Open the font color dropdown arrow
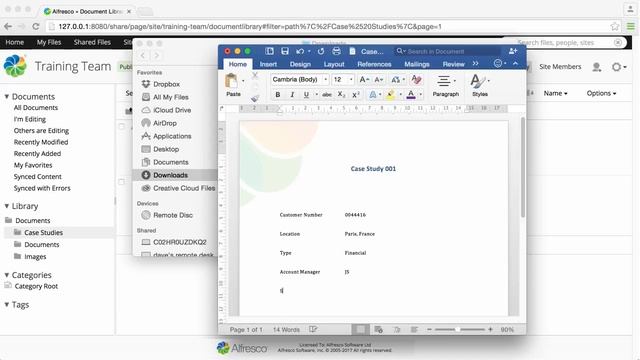Image resolution: width=640 pixels, height=360 pixels. 420,95
